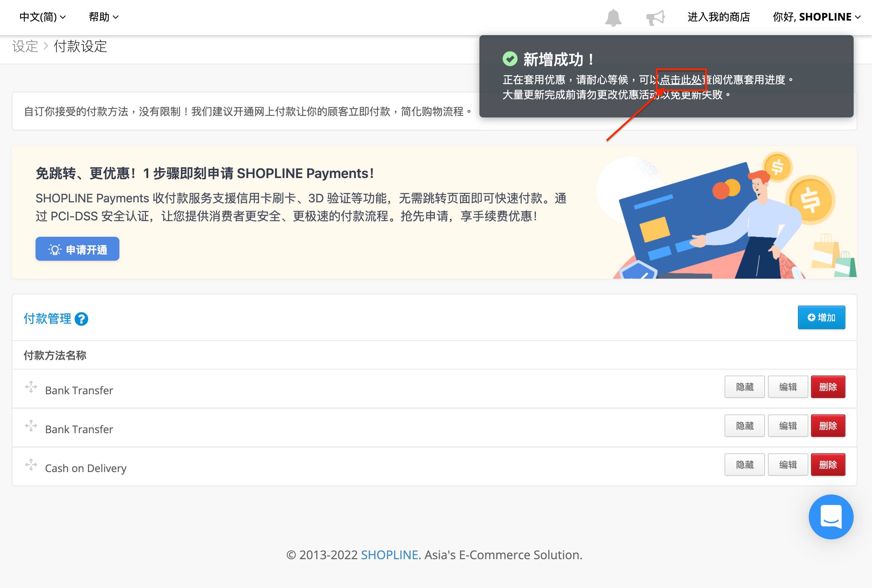The height and width of the screenshot is (588, 872).
Task: Click the 申请开通 button
Action: [77, 249]
